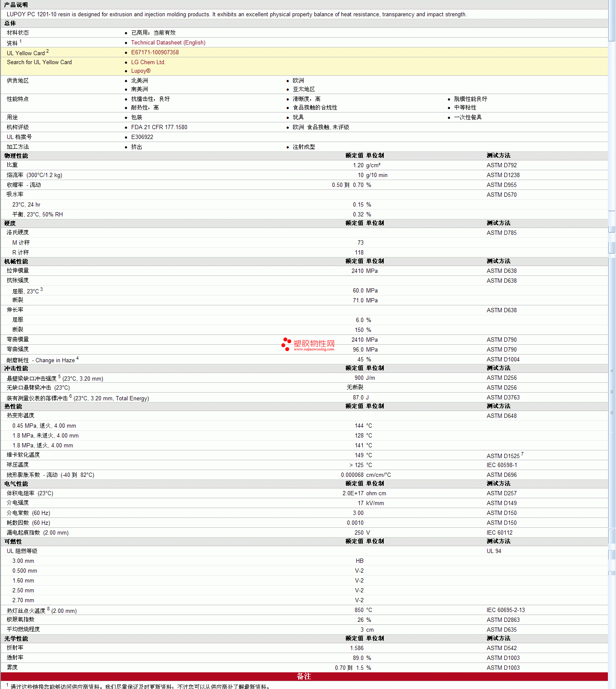Click the 'ASTM D1238' test method
Image resolution: width=616 pixels, height=689 pixels.
[503, 175]
